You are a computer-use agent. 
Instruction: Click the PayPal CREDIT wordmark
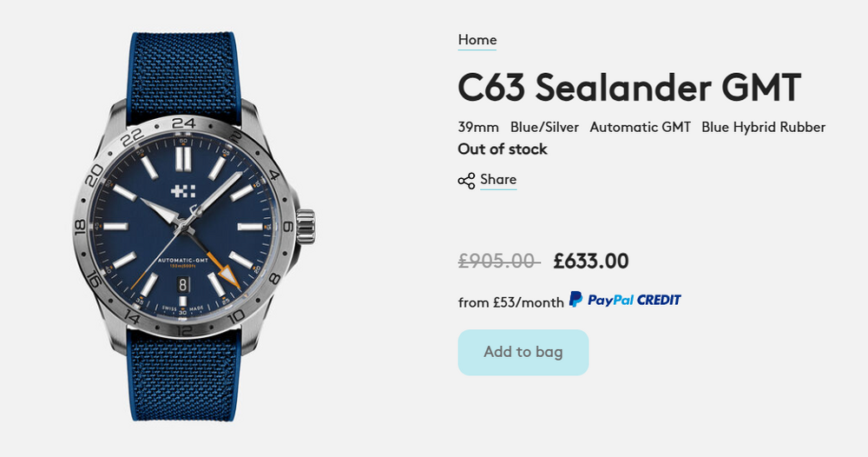click(634, 301)
